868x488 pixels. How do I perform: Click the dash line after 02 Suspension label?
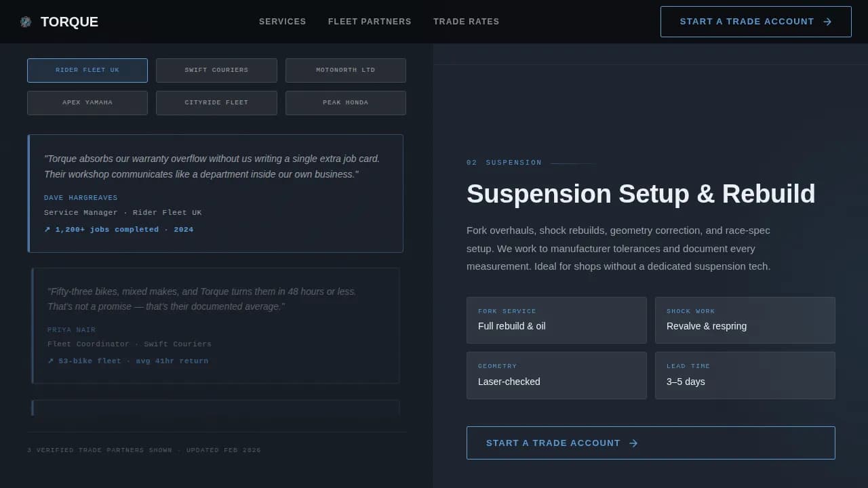(573, 162)
